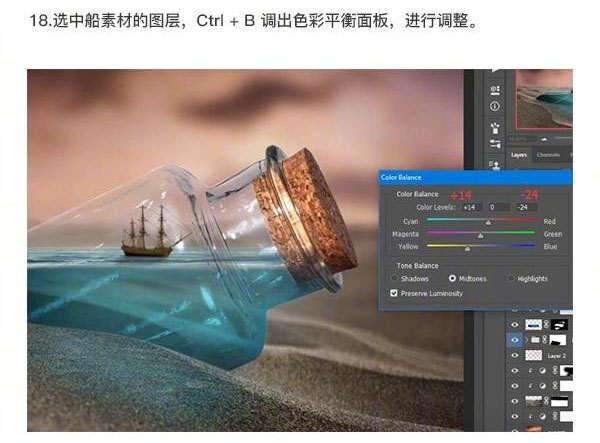This screenshot has width=600, height=443.
Task: Select the black mask of the topmost layer
Action: click(559, 325)
